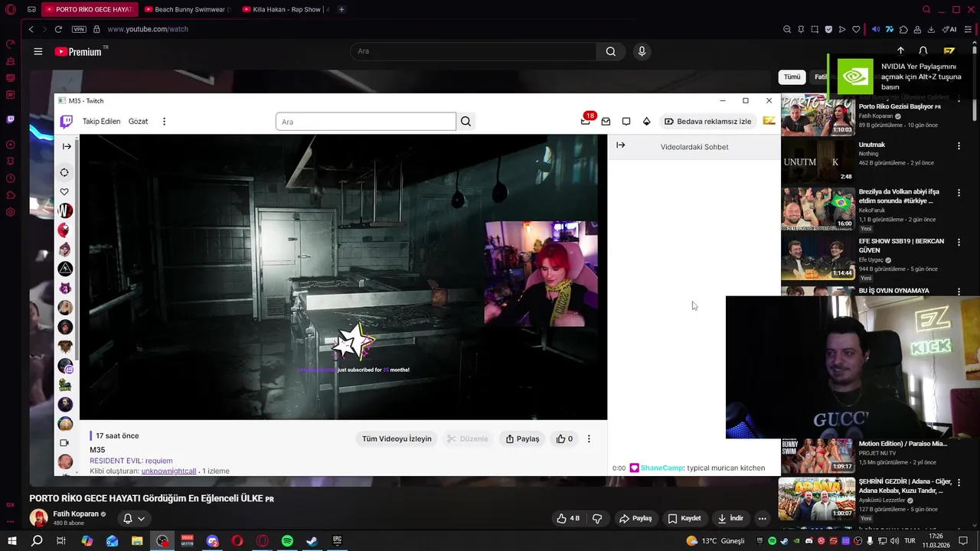Click the Paylaş button under Twitch clip
Screen dimensions: 980x551
click(522, 439)
